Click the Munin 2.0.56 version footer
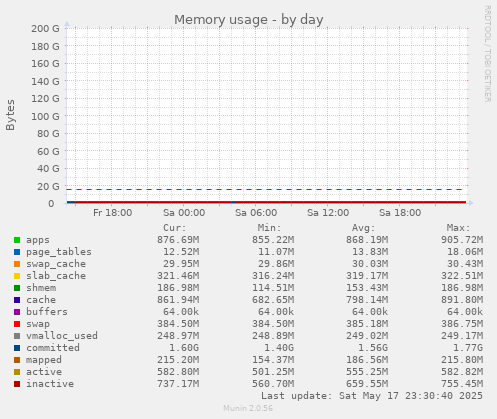Image resolution: width=497 pixels, height=419 pixels. [248, 408]
